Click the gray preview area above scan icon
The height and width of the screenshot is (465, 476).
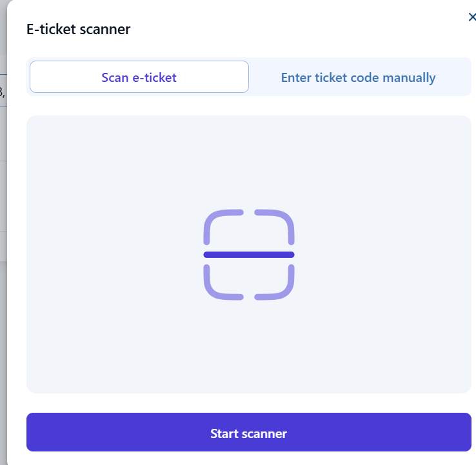249,161
